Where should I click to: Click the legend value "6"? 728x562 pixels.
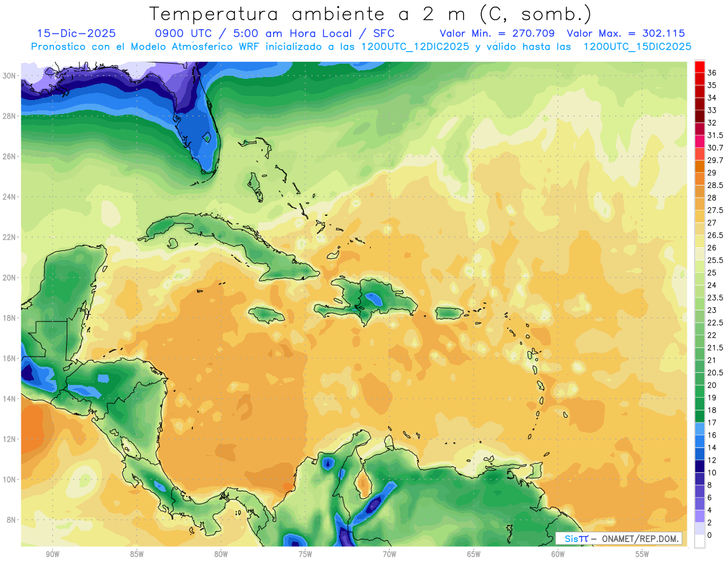pos(710,498)
